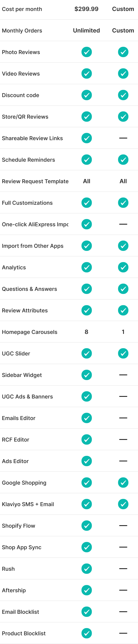Viewport: 138px width, 644px height.
Task: Click the Unlimited monthly orders value
Action: 86,30
